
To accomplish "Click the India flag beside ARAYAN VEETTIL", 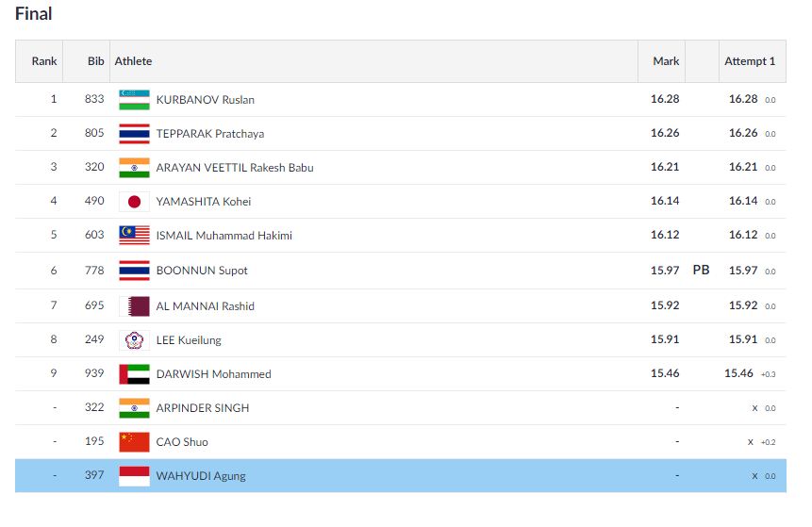I will tap(134, 168).
